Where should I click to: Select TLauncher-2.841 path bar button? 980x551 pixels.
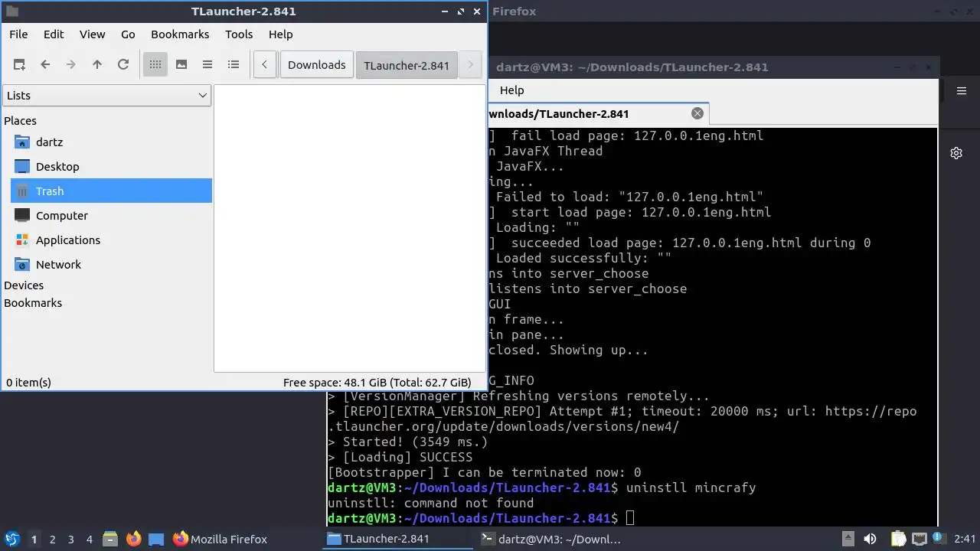[407, 65]
